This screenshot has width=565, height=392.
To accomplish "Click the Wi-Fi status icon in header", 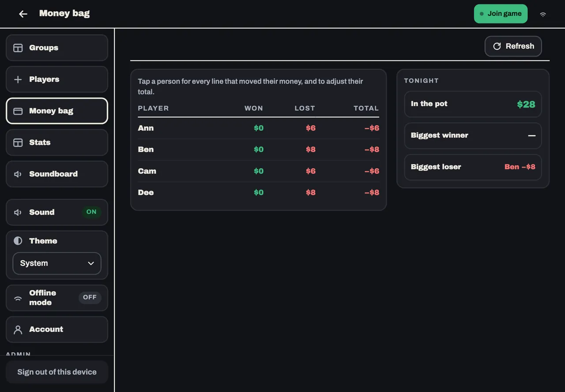I will 543,14.
